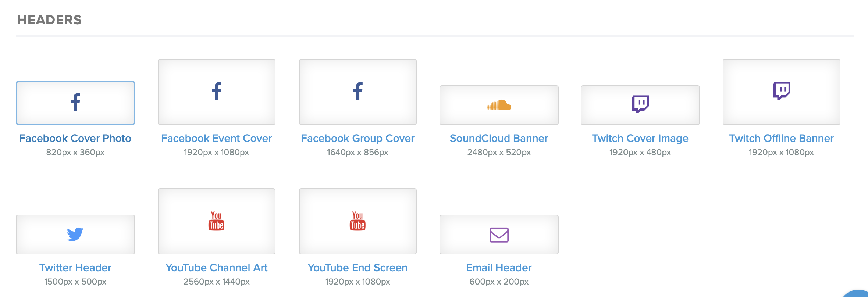This screenshot has height=297, width=868.
Task: Open the Facebook Cover Photo link
Action: 75,138
